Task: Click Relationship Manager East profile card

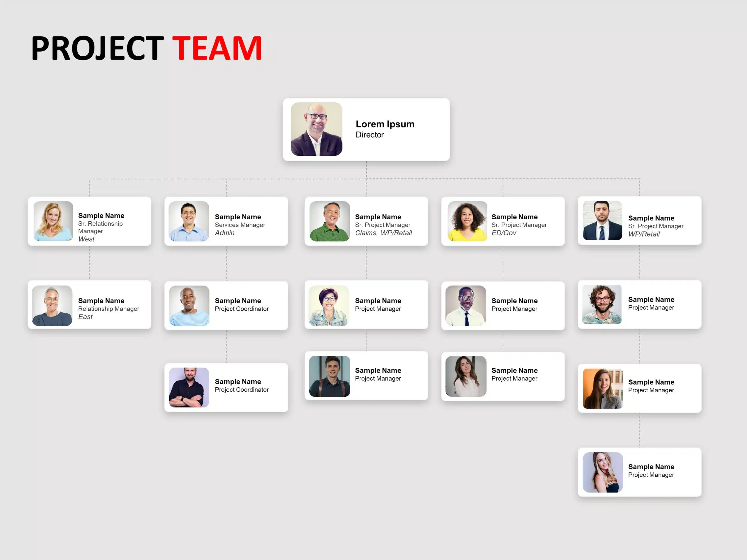Action: [x=91, y=306]
